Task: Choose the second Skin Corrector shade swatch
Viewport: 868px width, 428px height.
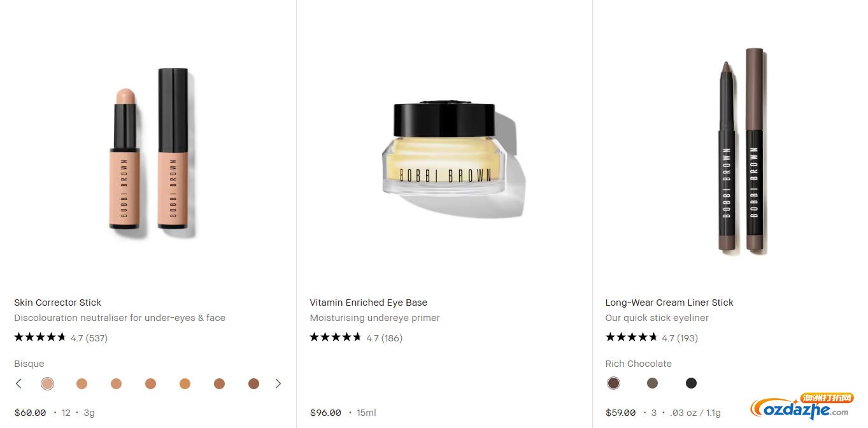Action: [x=82, y=383]
